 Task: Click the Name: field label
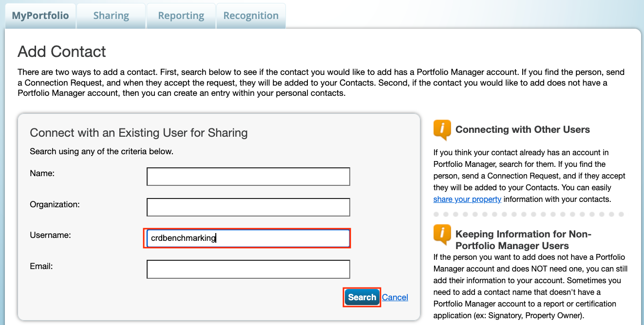tap(42, 173)
